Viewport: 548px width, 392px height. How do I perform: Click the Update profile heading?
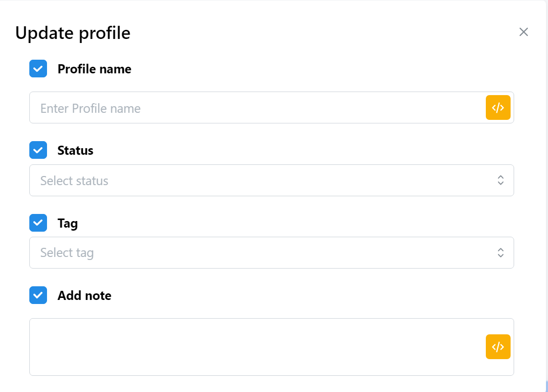(x=73, y=33)
